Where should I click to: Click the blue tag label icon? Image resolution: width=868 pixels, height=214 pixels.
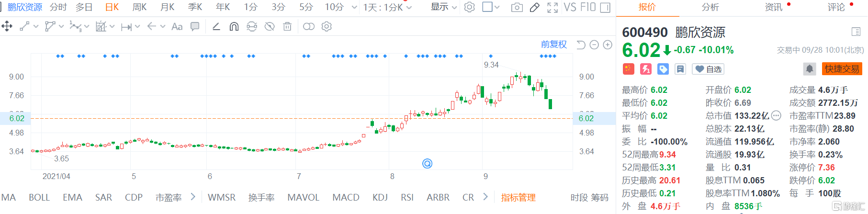click(x=663, y=69)
